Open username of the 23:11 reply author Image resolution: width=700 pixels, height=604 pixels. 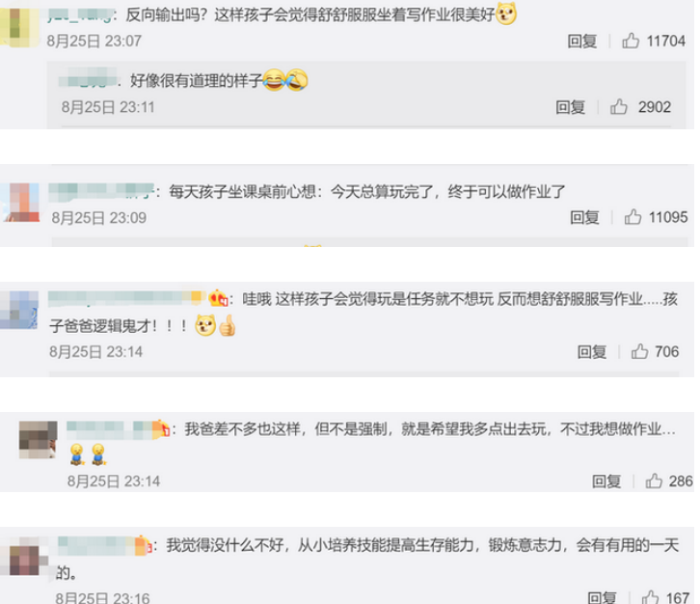(x=88, y=78)
